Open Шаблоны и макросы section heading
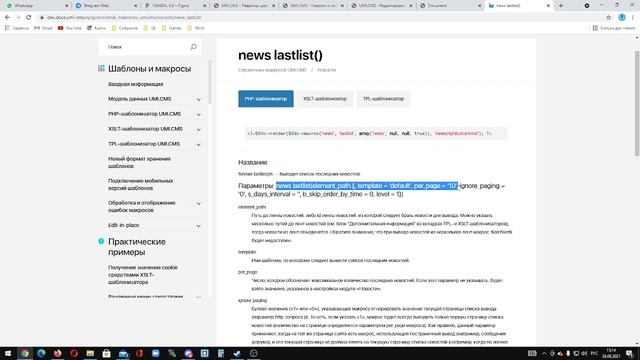 [149, 69]
